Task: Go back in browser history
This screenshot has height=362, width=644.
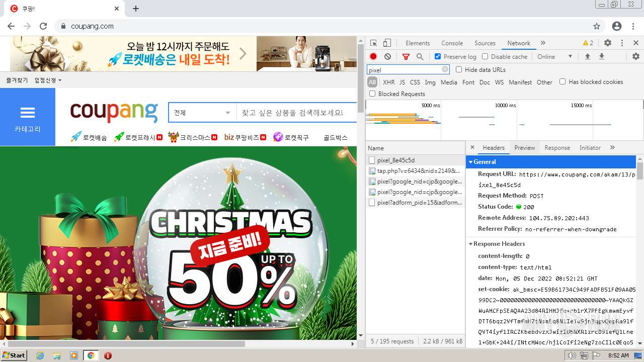Action: [11, 26]
